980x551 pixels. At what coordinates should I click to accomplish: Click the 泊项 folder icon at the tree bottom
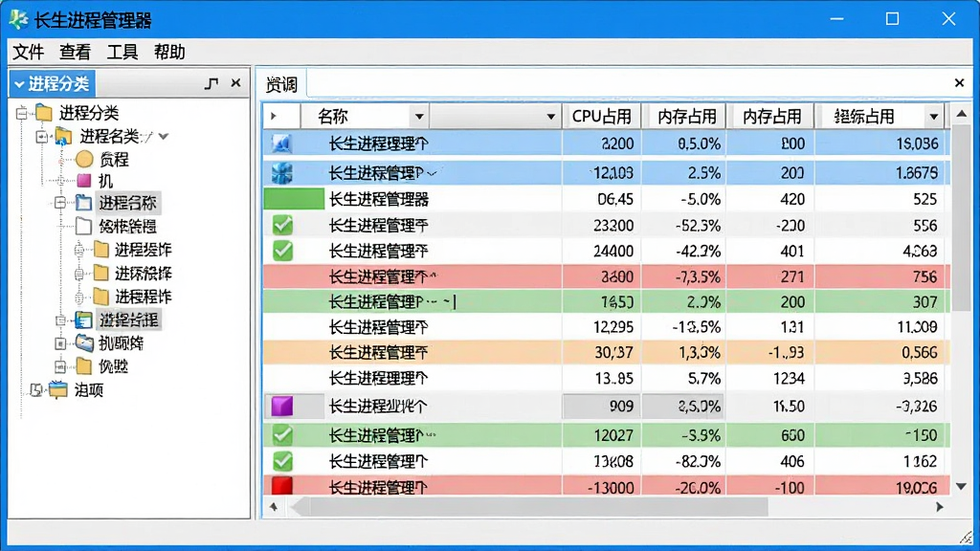(58, 390)
